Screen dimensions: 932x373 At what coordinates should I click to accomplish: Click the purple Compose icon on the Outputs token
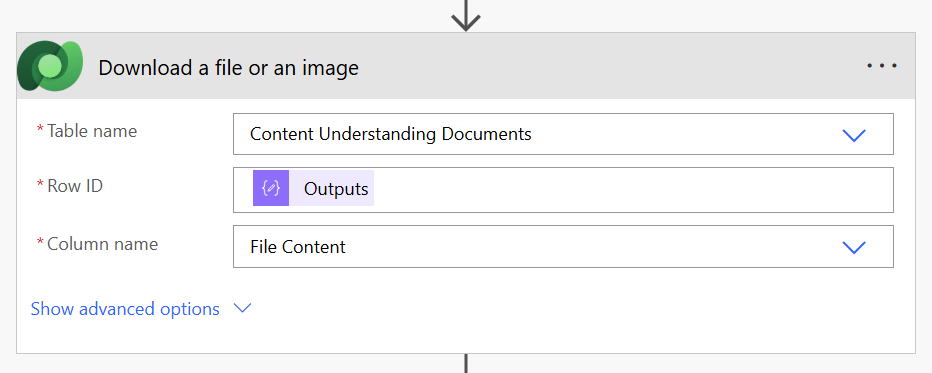click(x=271, y=188)
